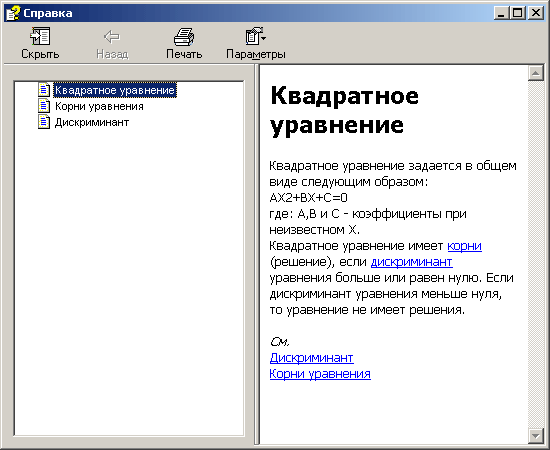This screenshot has height=450, width=550.
Task: Click the Скрыть (Hide) toolbar icon
Action: click(x=40, y=36)
